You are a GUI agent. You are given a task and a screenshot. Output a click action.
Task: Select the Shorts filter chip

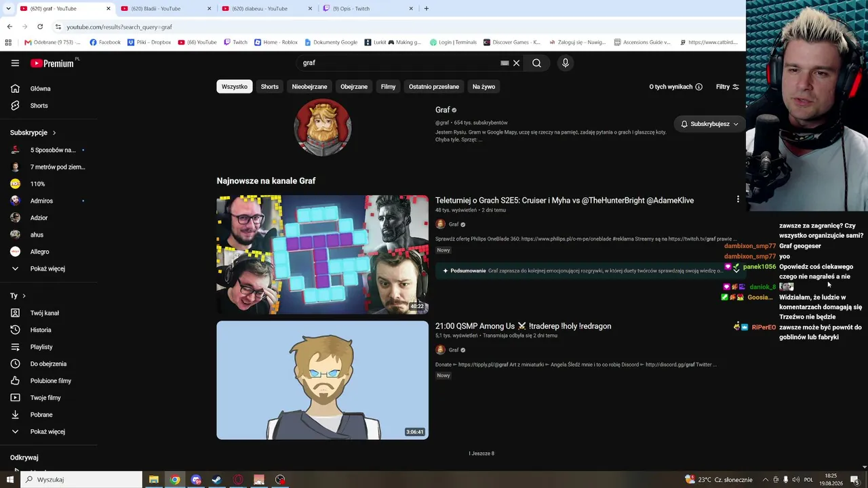click(x=270, y=87)
